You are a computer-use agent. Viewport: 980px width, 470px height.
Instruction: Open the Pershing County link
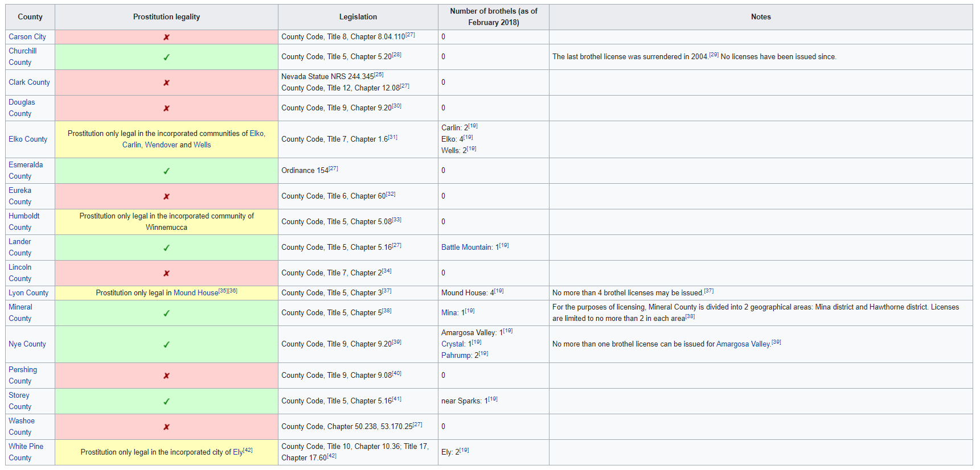[x=23, y=376]
